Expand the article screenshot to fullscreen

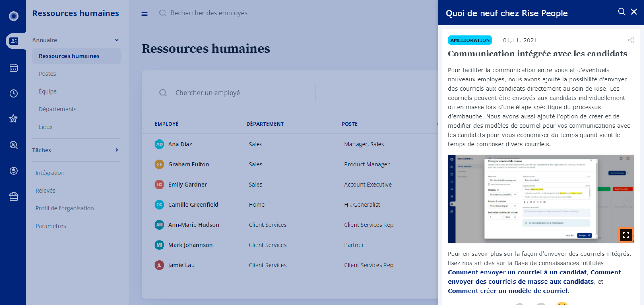625,235
